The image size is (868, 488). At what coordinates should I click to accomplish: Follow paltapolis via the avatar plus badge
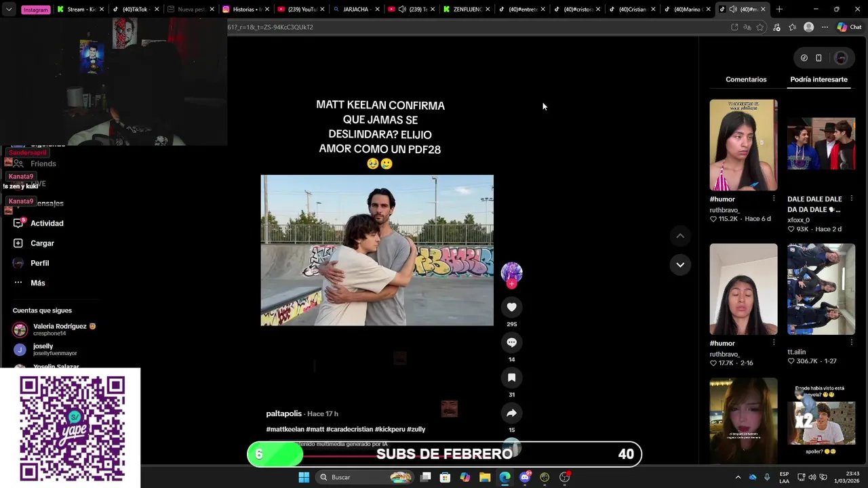[511, 284]
